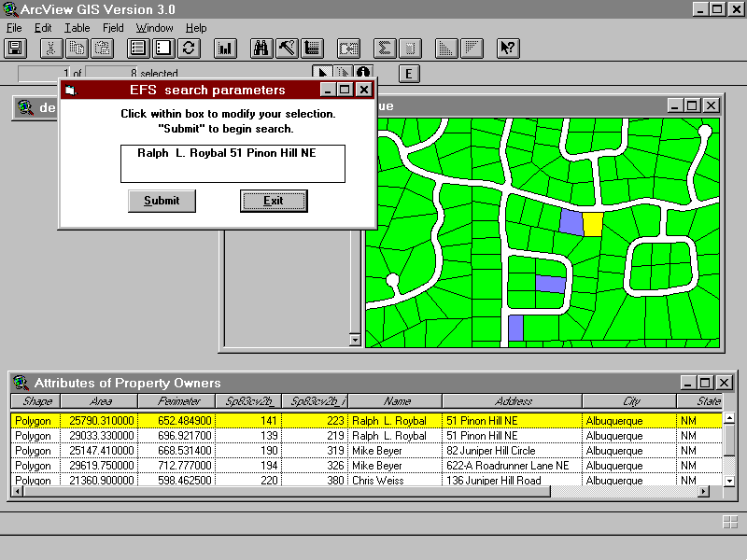747x560 pixels.
Task: Click the Save project toolbar icon
Action: [x=15, y=49]
